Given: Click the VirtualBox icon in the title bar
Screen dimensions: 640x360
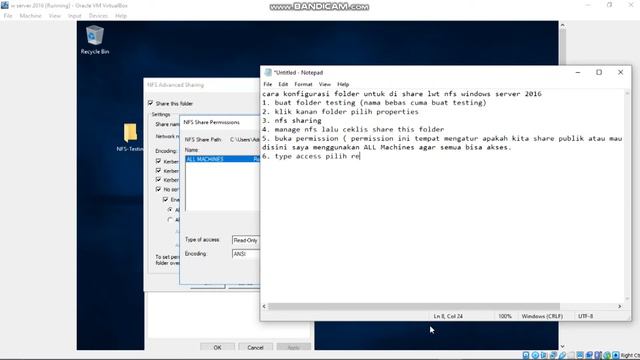Looking at the screenshot, I should click(5, 5).
